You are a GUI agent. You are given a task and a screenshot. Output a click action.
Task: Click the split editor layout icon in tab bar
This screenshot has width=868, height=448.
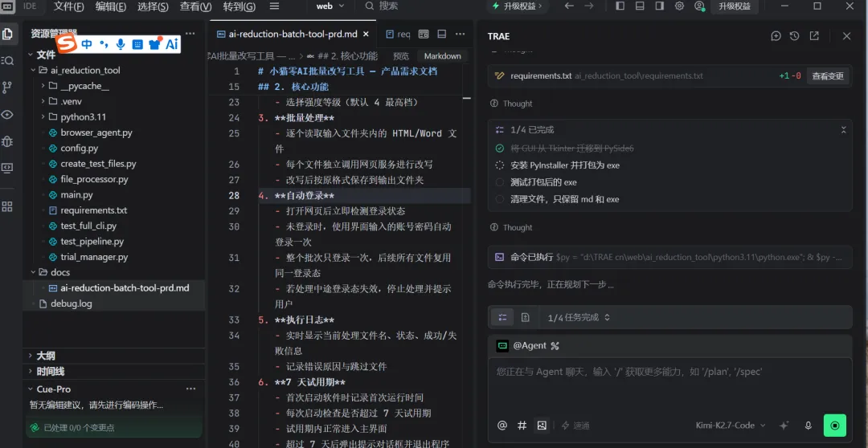[424, 34]
